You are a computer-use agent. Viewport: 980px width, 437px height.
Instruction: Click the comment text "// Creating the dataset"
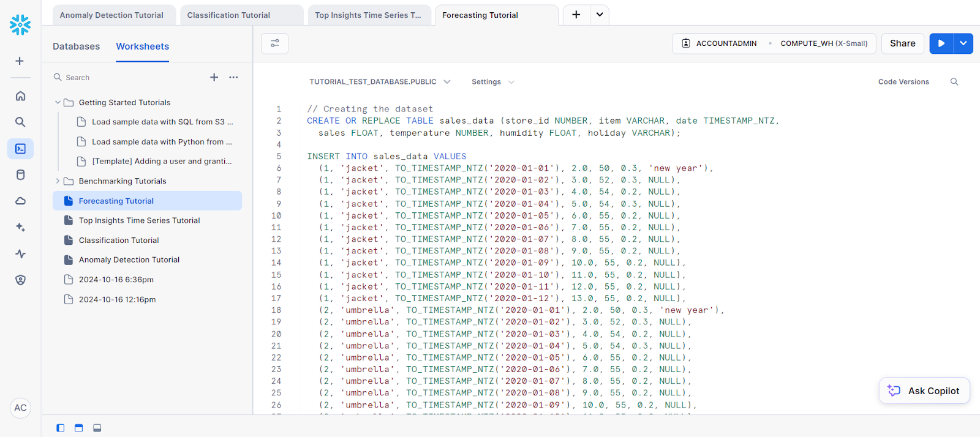370,109
